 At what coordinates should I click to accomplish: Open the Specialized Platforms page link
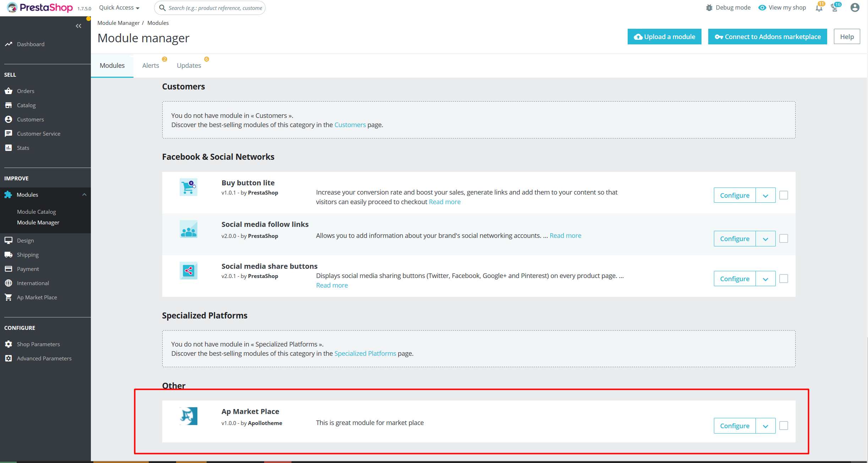coord(365,353)
